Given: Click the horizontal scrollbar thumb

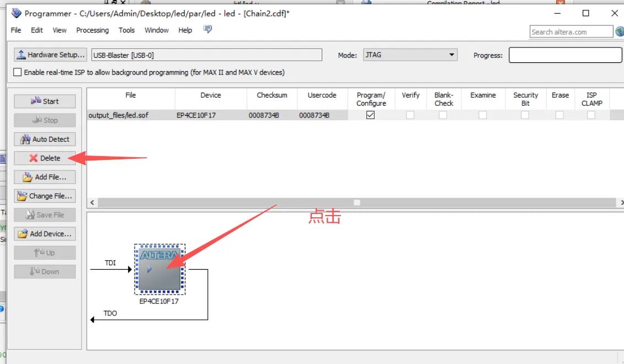Looking at the screenshot, I should pos(357,202).
